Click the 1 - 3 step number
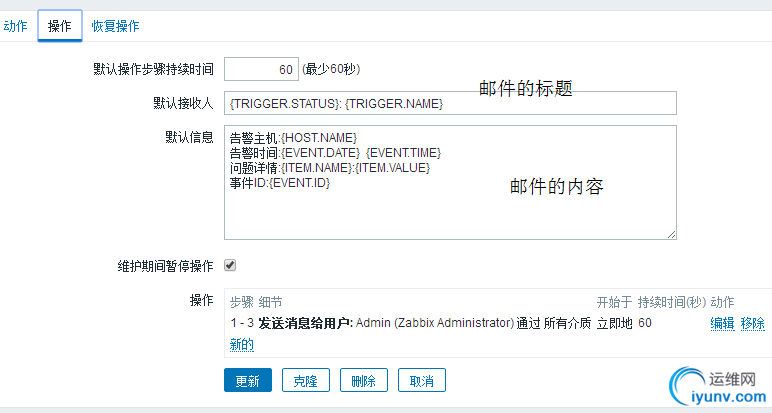 [x=241, y=323]
